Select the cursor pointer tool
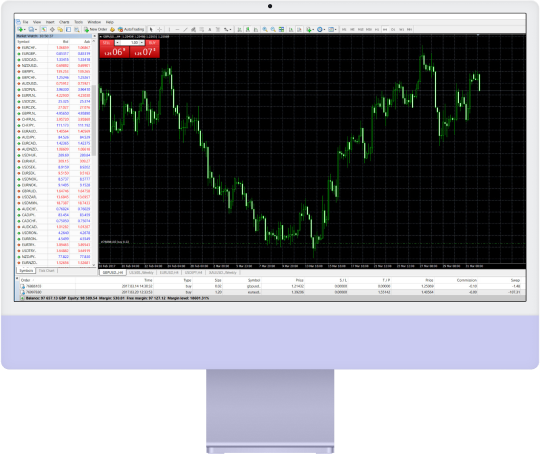 (151, 30)
